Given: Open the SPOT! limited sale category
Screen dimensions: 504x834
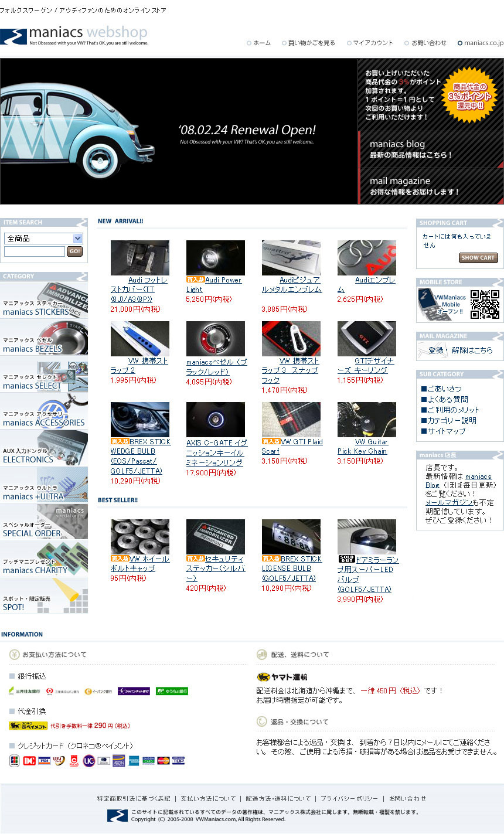Looking at the screenshot, I should 44,595.
